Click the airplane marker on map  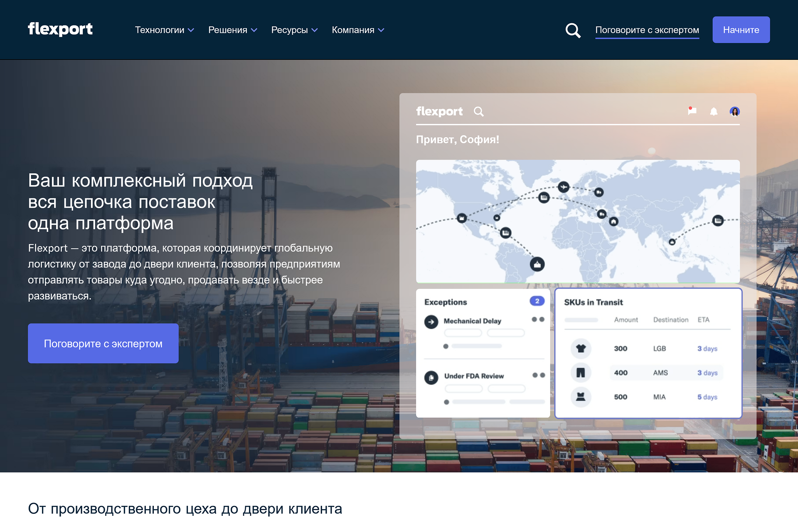tap(564, 187)
